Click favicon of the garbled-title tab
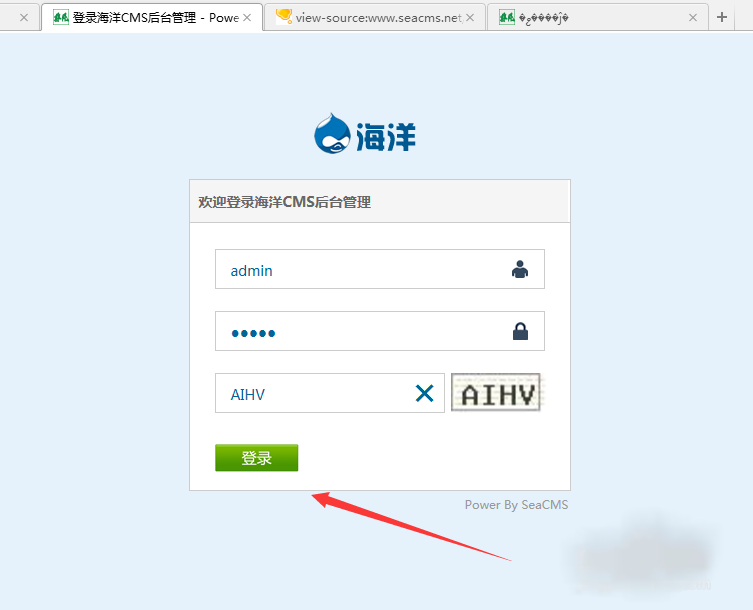 tap(507, 18)
